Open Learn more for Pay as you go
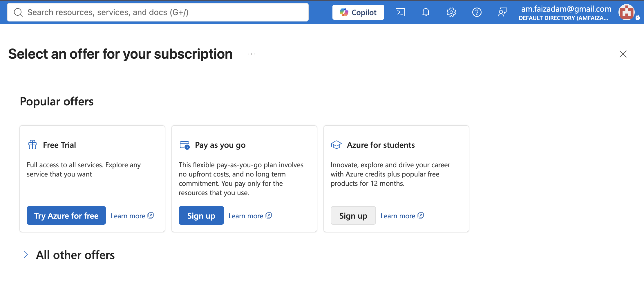 click(250, 216)
